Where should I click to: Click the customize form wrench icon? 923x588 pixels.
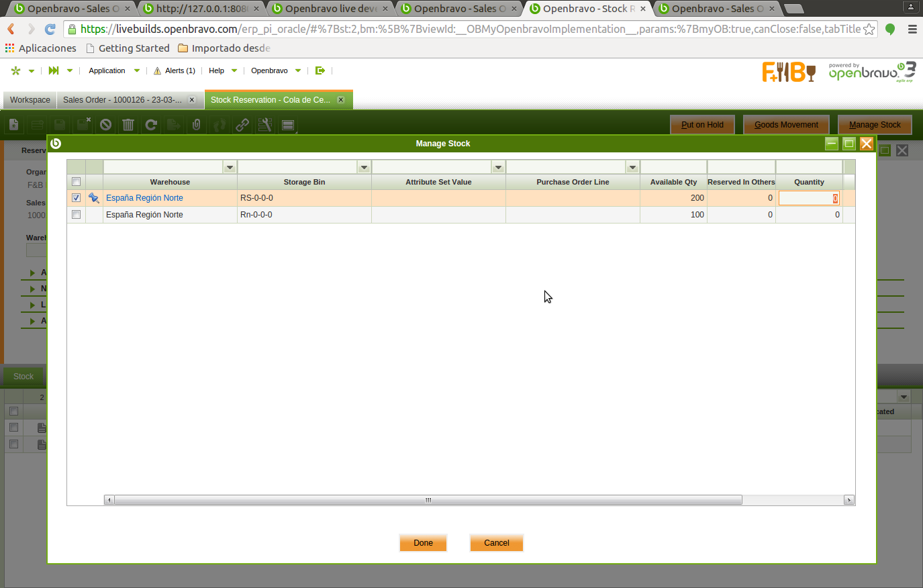[x=265, y=124]
